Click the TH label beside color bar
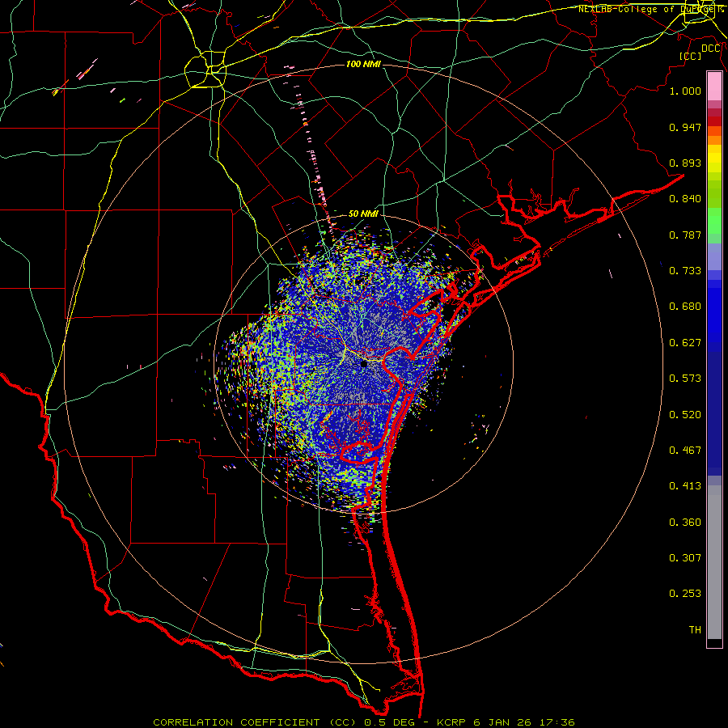The image size is (728, 728). [x=695, y=630]
